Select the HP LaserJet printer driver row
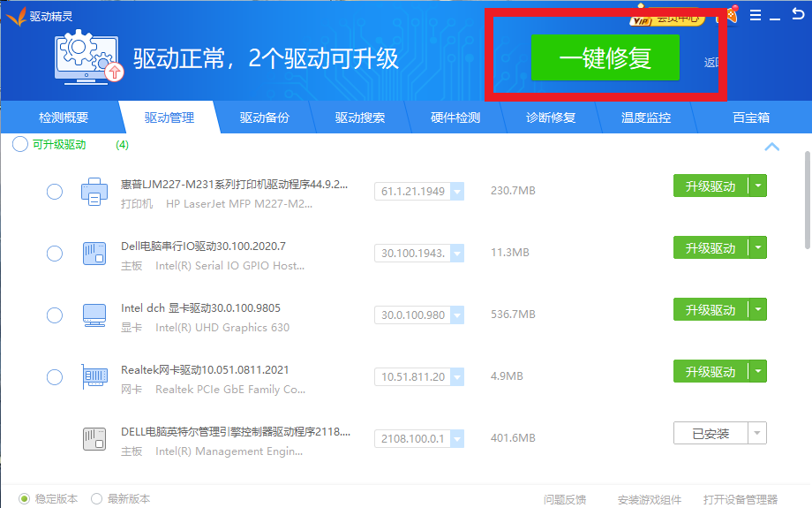 (55, 192)
